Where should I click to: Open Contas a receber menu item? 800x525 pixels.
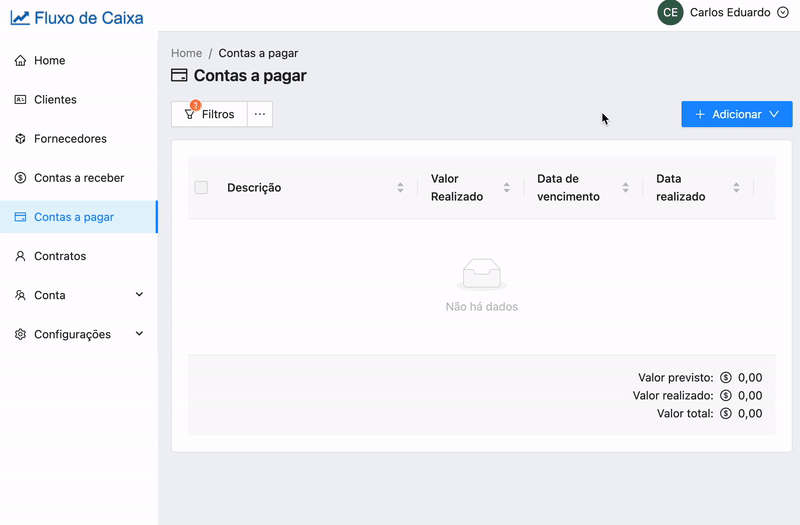click(x=79, y=178)
